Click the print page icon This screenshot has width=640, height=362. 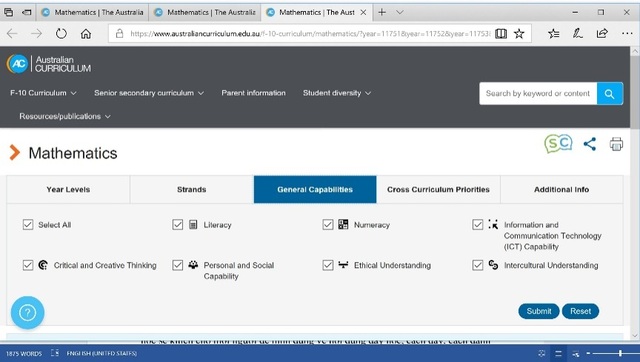[616, 144]
